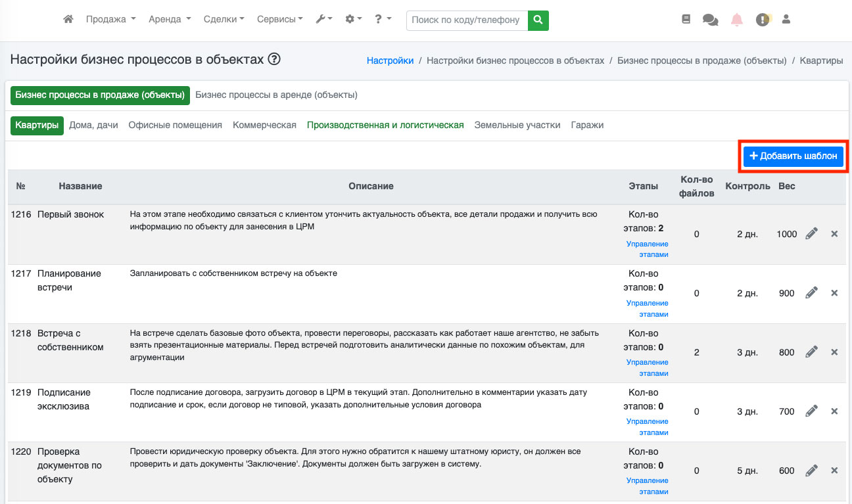This screenshot has width=852, height=504.
Task: Switch to Бизнес процессы в аренде tab
Action: tap(276, 95)
